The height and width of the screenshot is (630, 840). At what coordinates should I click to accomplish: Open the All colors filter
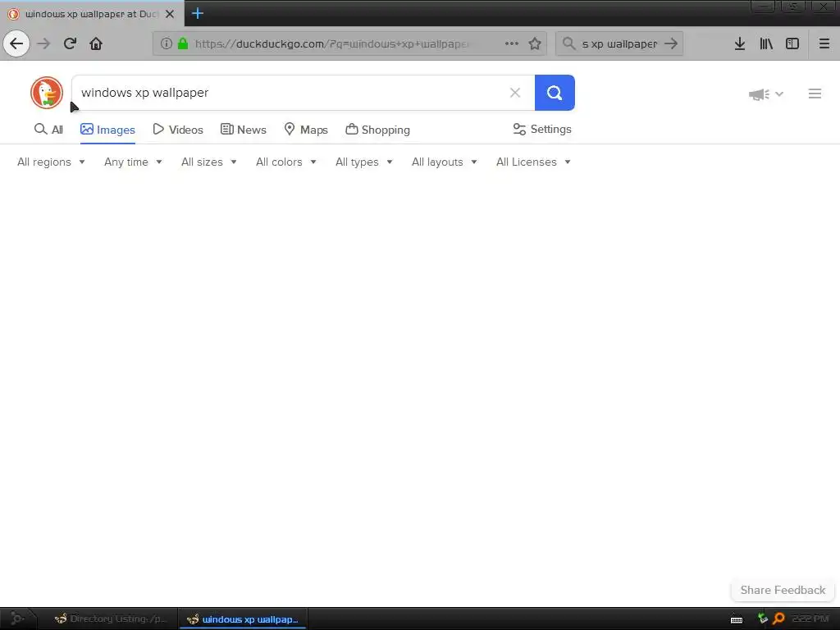286,162
